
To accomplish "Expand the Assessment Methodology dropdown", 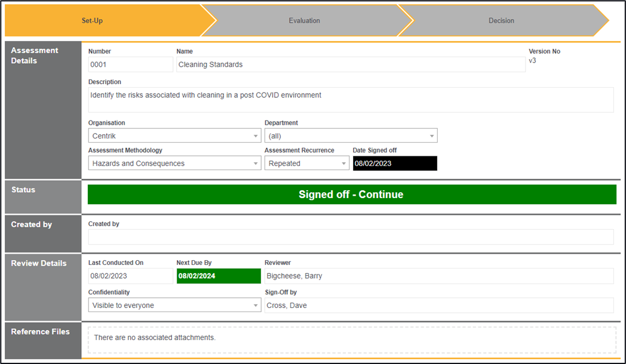I will point(174,164).
